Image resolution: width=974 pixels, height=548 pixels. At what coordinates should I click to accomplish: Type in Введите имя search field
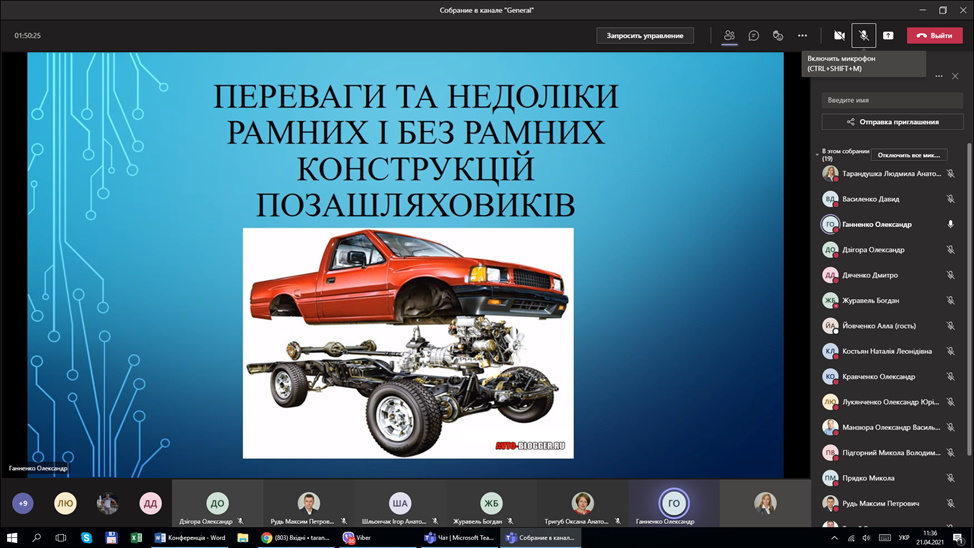(892, 100)
